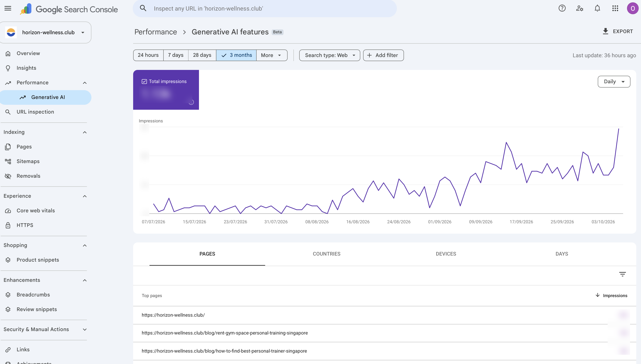Collapse the Indexing section
The height and width of the screenshot is (364, 641).
point(85,132)
